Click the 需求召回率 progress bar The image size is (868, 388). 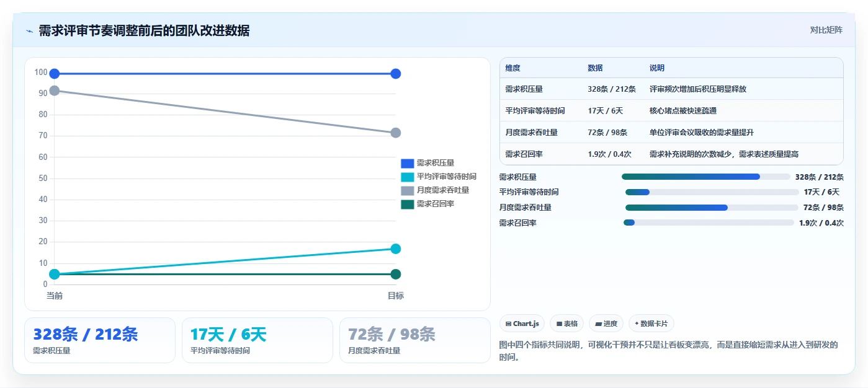pos(709,223)
